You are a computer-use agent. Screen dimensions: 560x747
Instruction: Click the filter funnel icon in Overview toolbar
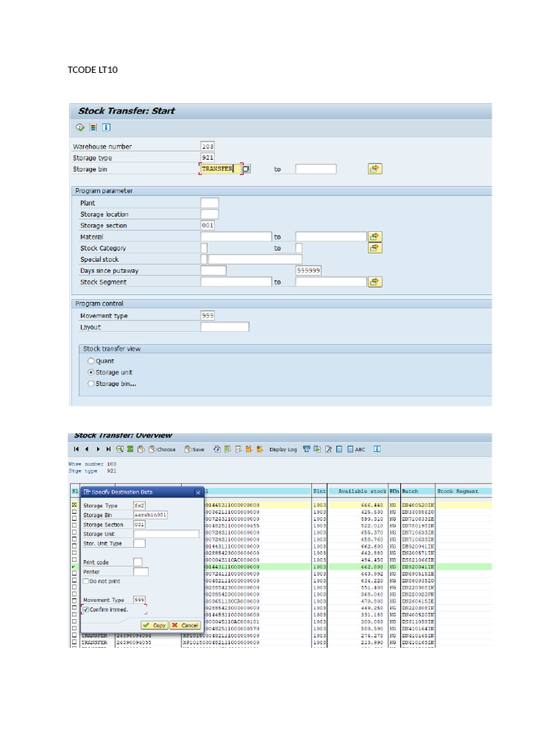(306, 449)
